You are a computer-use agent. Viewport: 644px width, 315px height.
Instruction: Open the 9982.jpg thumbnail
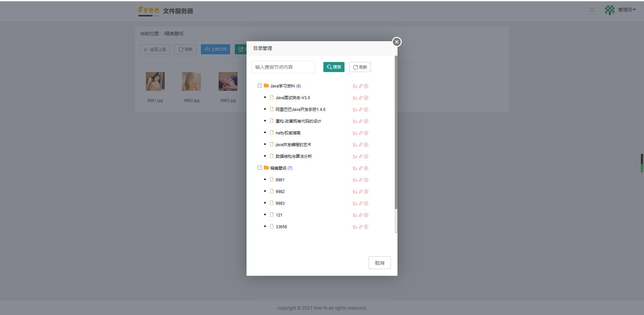click(x=191, y=81)
